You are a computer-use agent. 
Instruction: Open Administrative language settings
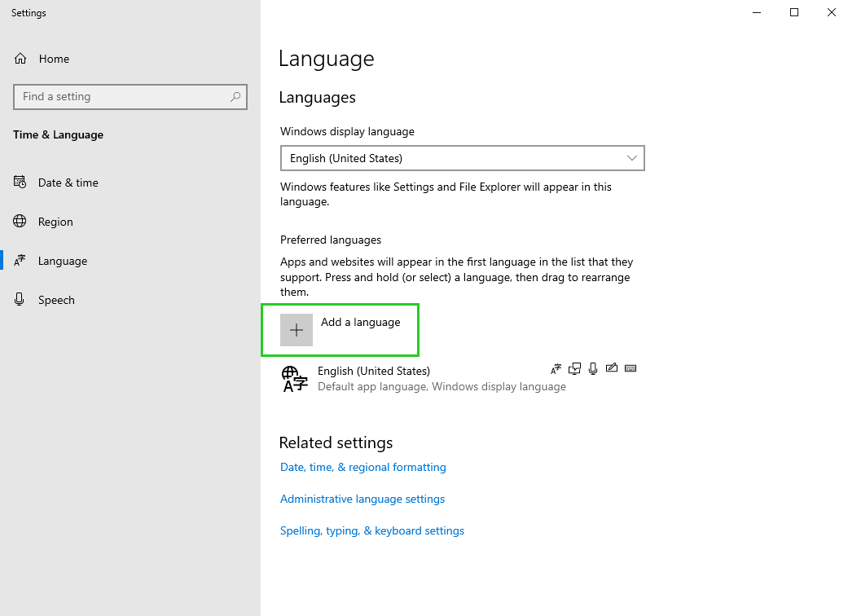(x=362, y=498)
